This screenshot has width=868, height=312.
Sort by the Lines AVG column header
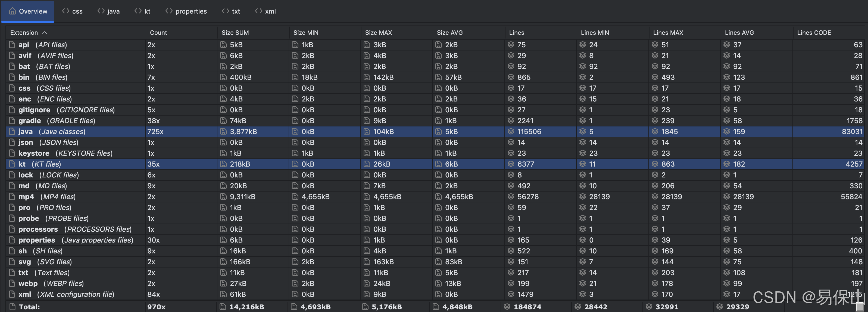pyautogui.click(x=739, y=33)
